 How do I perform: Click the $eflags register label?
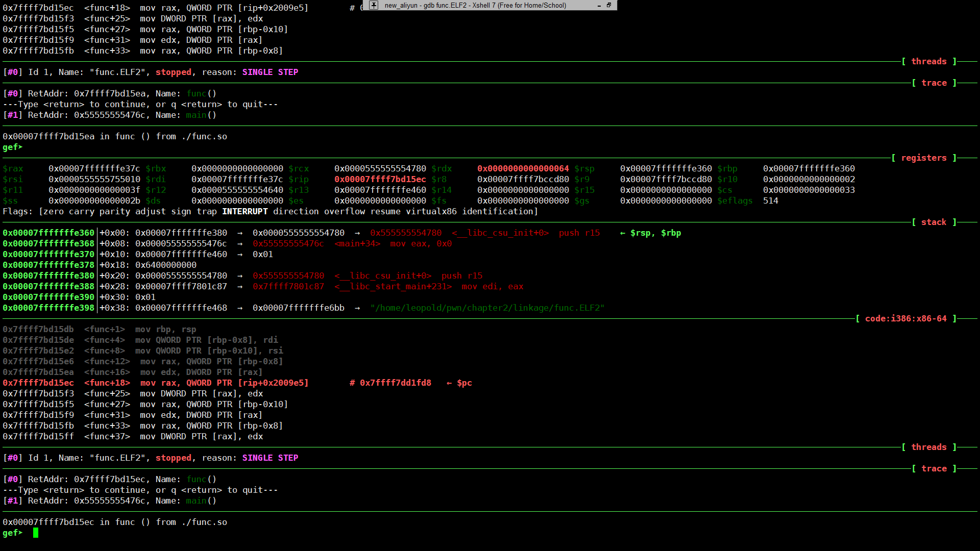pos(735,201)
